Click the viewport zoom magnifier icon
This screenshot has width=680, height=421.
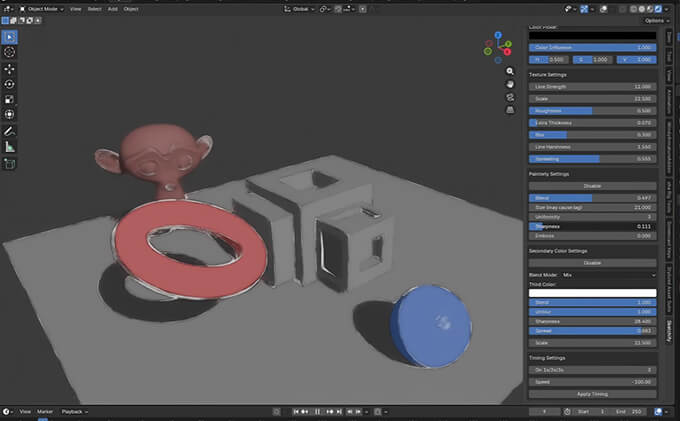(x=509, y=72)
